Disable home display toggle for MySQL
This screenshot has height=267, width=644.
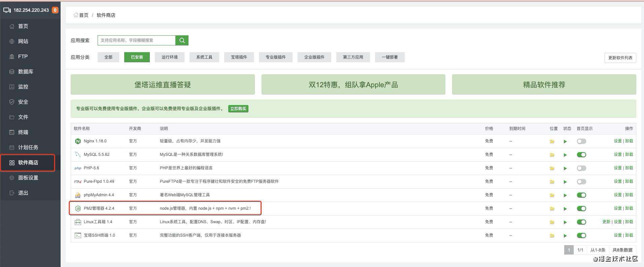pyautogui.click(x=581, y=155)
